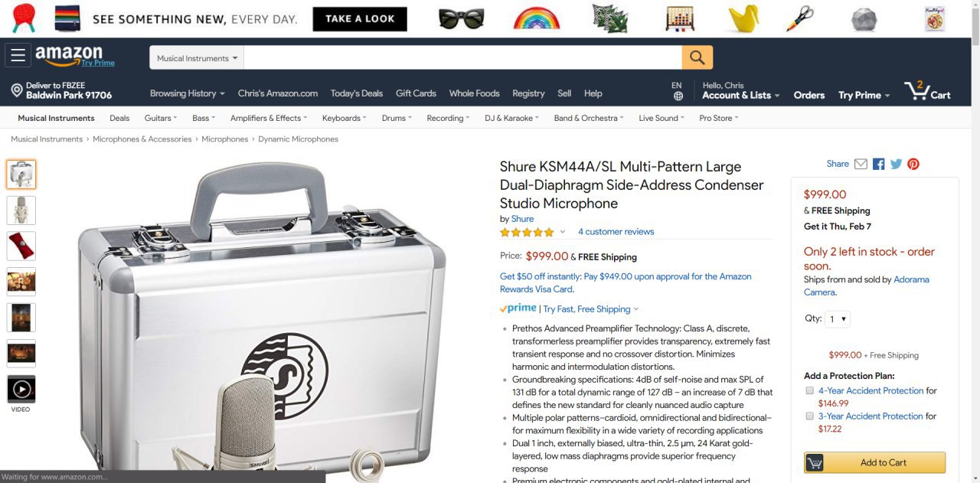
Task: Share product on Facebook icon
Action: pyautogui.click(x=878, y=164)
